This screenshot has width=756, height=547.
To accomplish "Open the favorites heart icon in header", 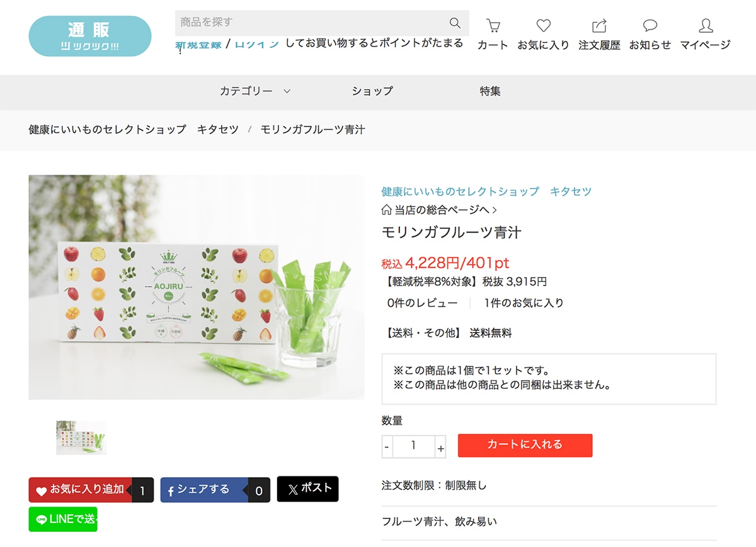I will tap(543, 26).
